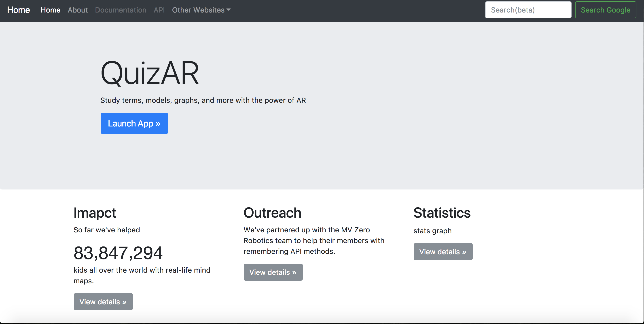The height and width of the screenshot is (324, 644).
Task: Open the API nav link
Action: (159, 10)
